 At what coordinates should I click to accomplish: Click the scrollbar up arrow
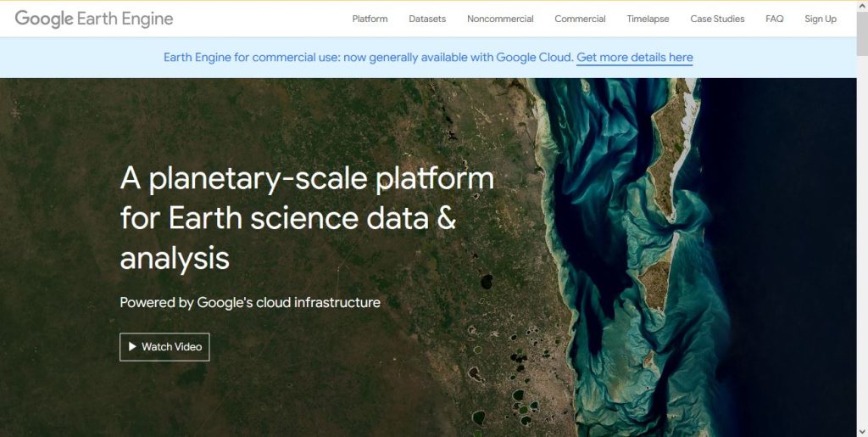pos(861,6)
